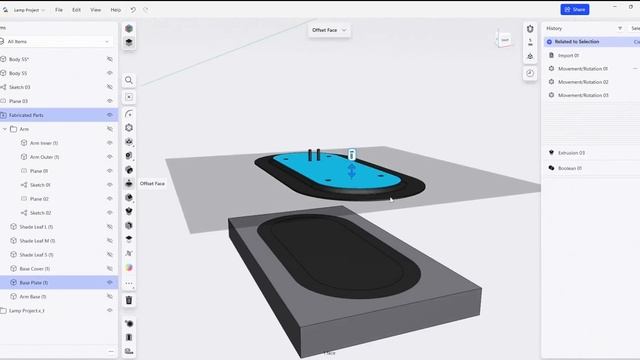Select the Offset Face tool icon
This screenshot has height=360, width=640.
(x=129, y=184)
